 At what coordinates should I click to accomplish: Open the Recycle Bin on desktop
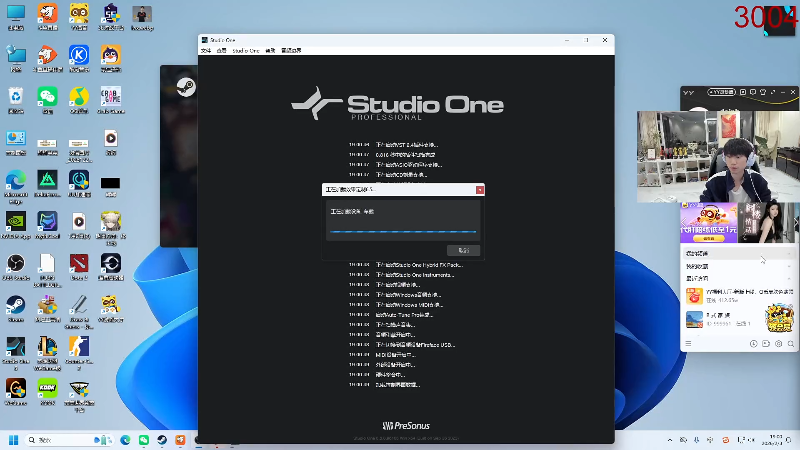coord(15,96)
